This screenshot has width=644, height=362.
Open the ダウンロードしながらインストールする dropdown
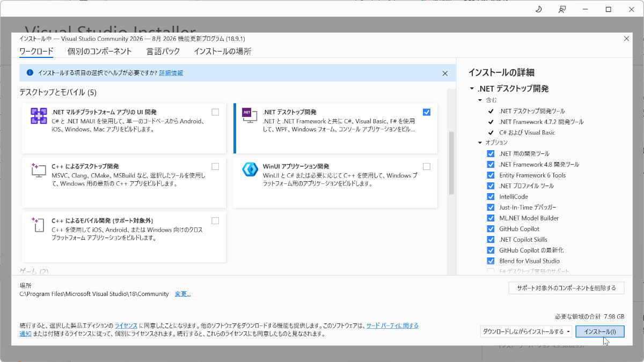click(x=526, y=331)
